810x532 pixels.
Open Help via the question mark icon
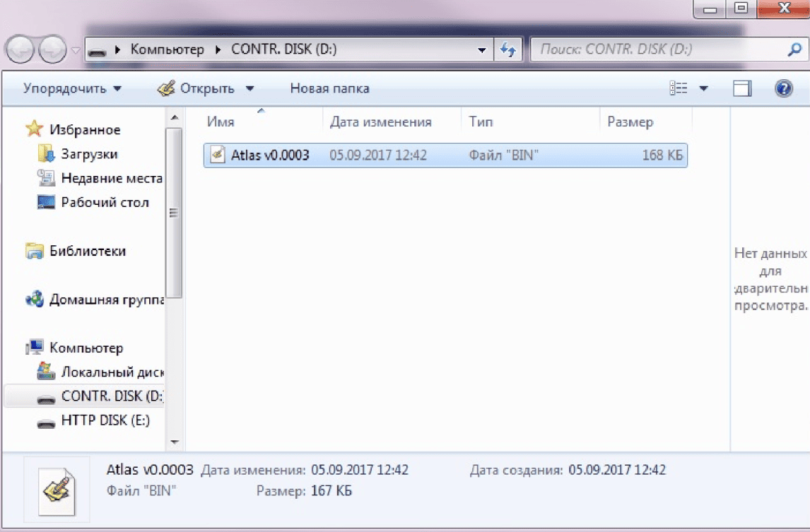click(784, 88)
